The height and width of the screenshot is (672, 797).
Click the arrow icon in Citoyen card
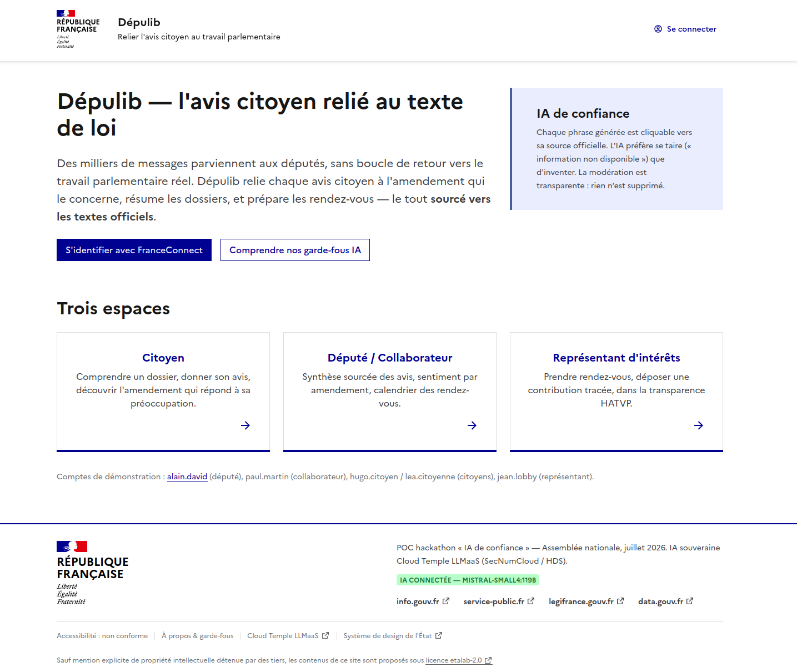pyautogui.click(x=245, y=425)
